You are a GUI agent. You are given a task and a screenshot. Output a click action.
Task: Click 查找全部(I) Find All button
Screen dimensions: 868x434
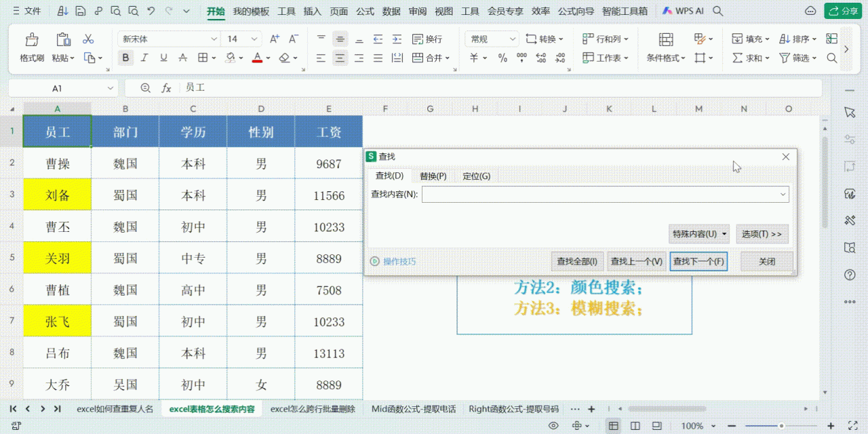tap(577, 261)
